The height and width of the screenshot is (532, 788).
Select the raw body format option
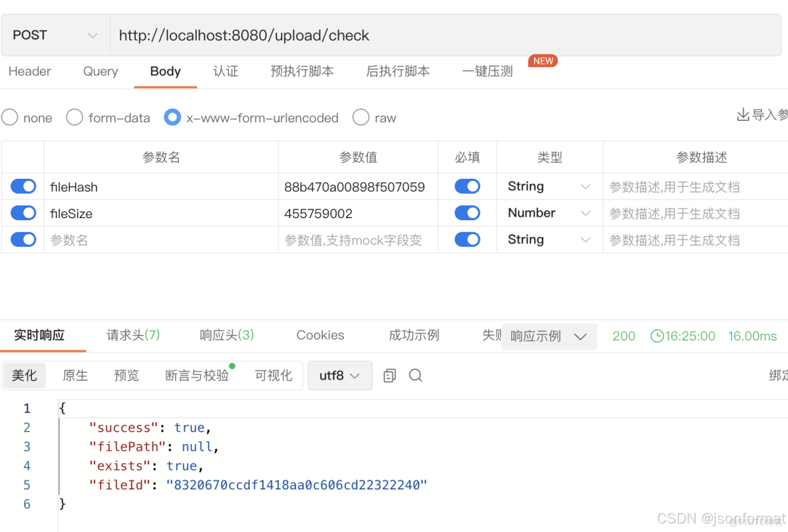tap(361, 118)
